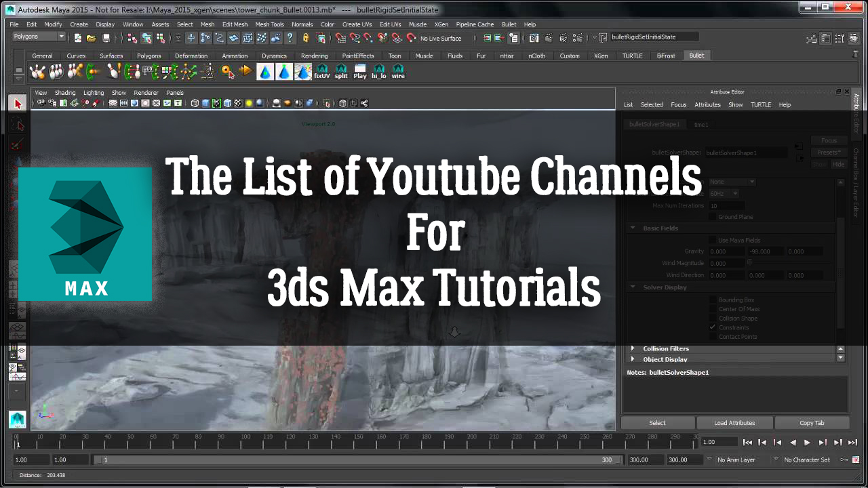Screen dimensions: 868x488
Task: Run the split shelf script
Action: (x=341, y=71)
